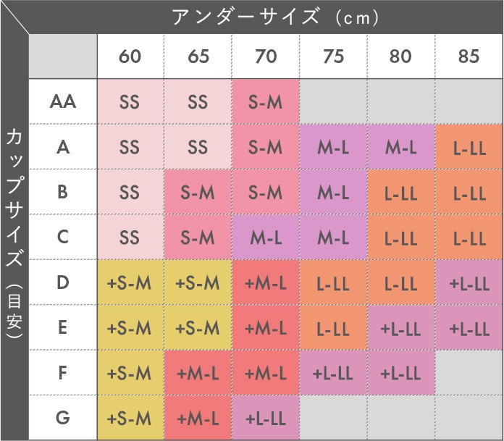Click +S-M cell for D cup, 60
Screen dimensions: 504x441
(130, 282)
